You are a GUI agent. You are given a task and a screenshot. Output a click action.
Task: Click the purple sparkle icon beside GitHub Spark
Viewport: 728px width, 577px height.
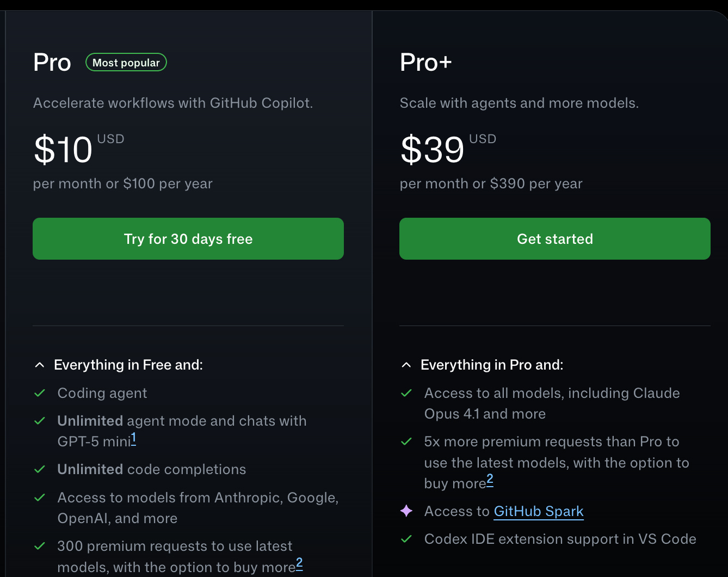coord(406,511)
